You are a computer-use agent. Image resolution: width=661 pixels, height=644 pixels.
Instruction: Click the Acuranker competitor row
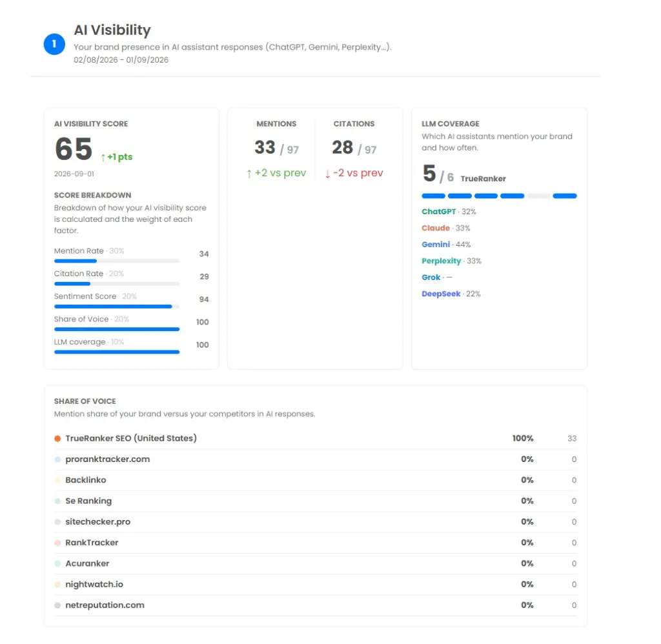click(x=315, y=563)
